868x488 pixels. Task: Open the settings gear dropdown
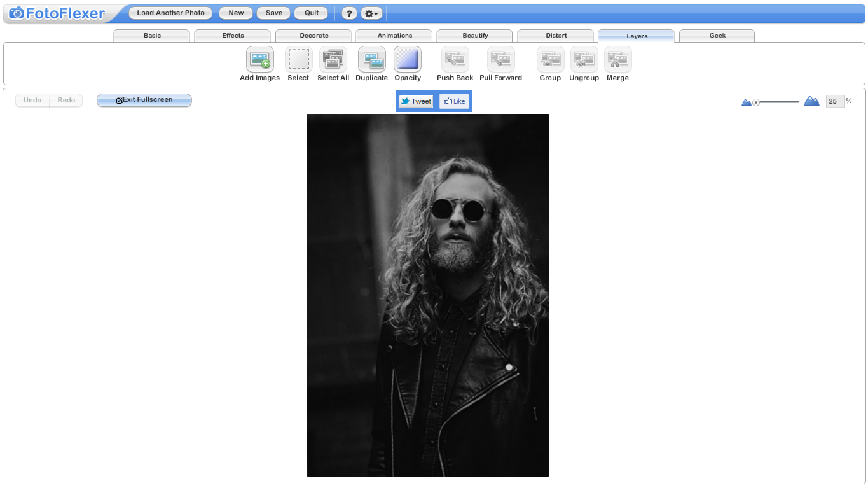[371, 13]
